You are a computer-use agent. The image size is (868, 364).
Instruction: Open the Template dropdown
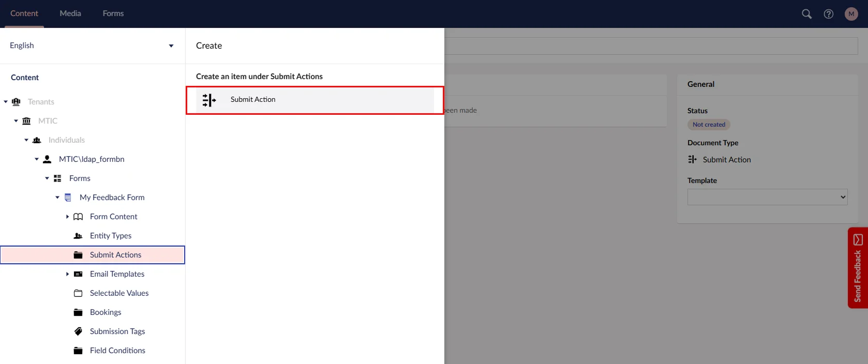(x=767, y=197)
